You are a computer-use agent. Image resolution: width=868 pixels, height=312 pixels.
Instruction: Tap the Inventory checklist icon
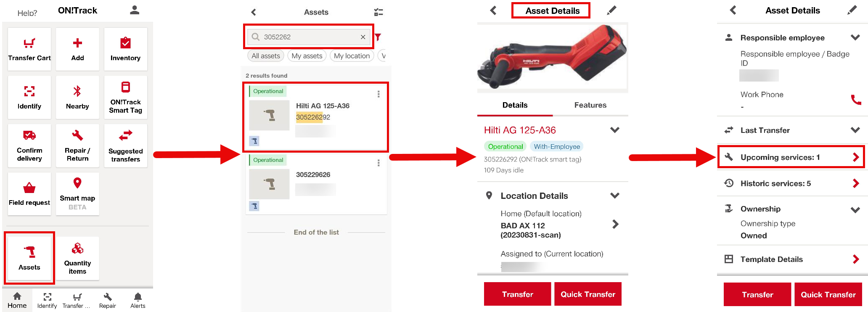click(125, 43)
